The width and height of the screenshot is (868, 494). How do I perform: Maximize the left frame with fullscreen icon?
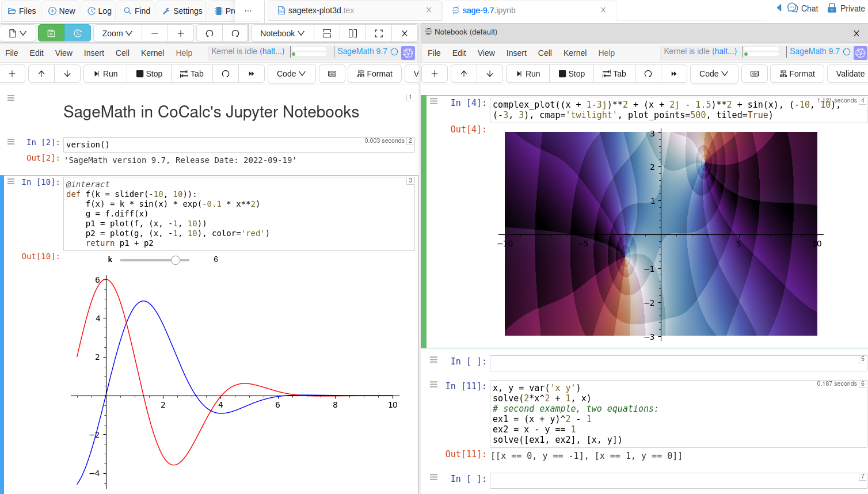[379, 33]
